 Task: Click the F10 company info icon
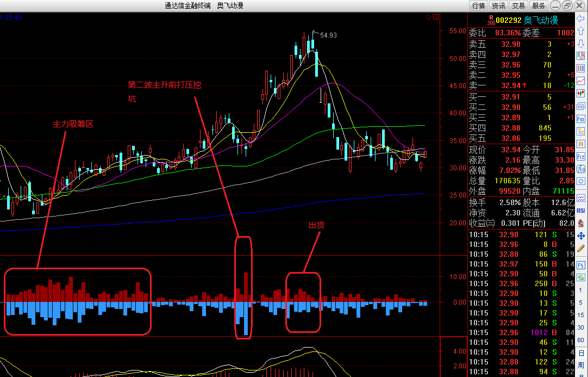581,119
